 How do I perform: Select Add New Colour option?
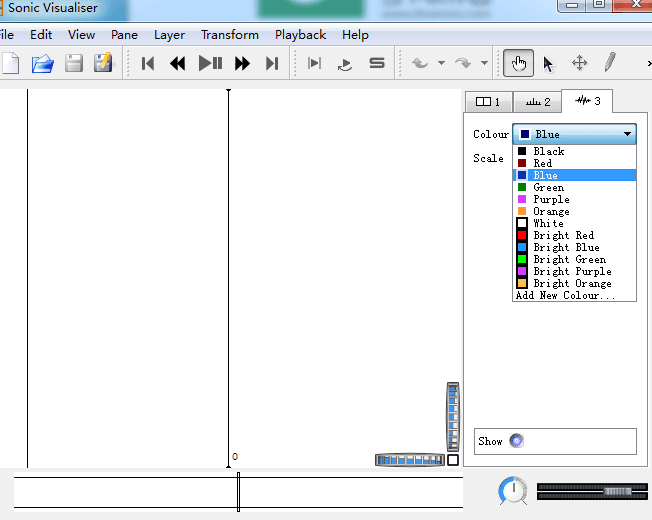point(565,295)
